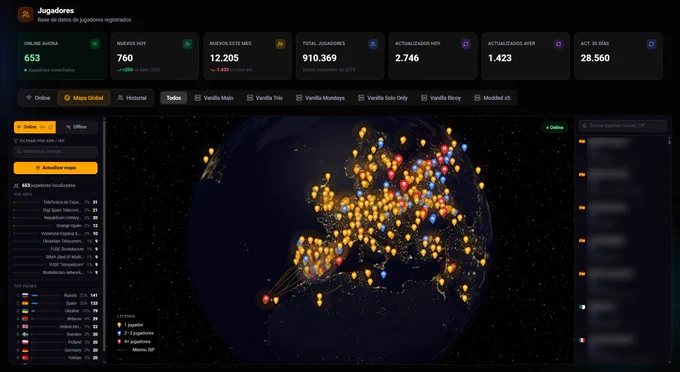This screenshot has width=680, height=372.
Task: Filter by Vanilla Mondays server
Action: [x=320, y=98]
